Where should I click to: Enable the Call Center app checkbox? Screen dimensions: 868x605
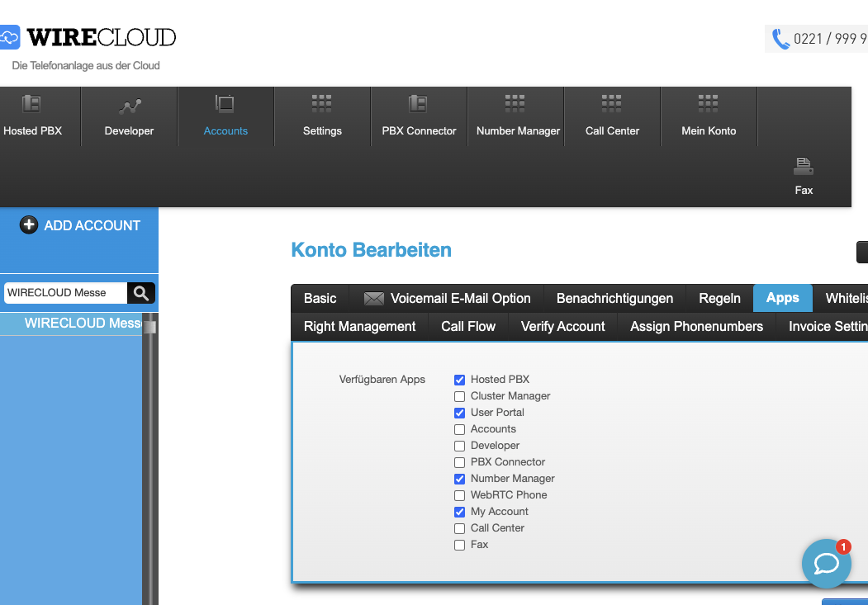click(x=459, y=529)
